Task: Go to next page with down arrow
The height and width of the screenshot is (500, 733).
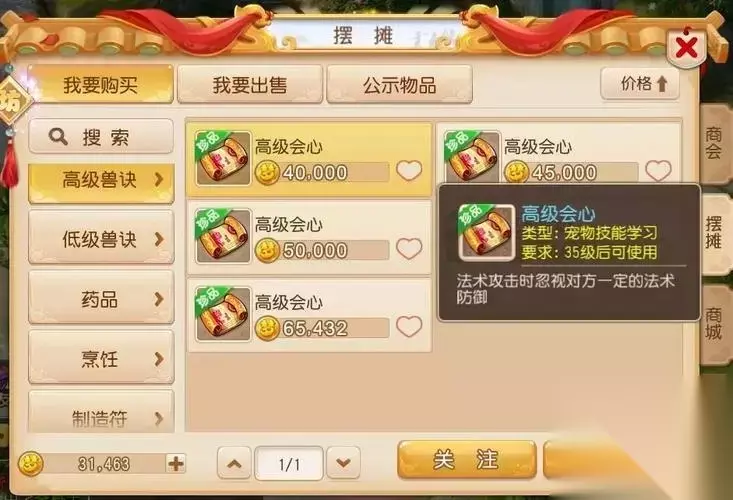Action: [x=343, y=463]
